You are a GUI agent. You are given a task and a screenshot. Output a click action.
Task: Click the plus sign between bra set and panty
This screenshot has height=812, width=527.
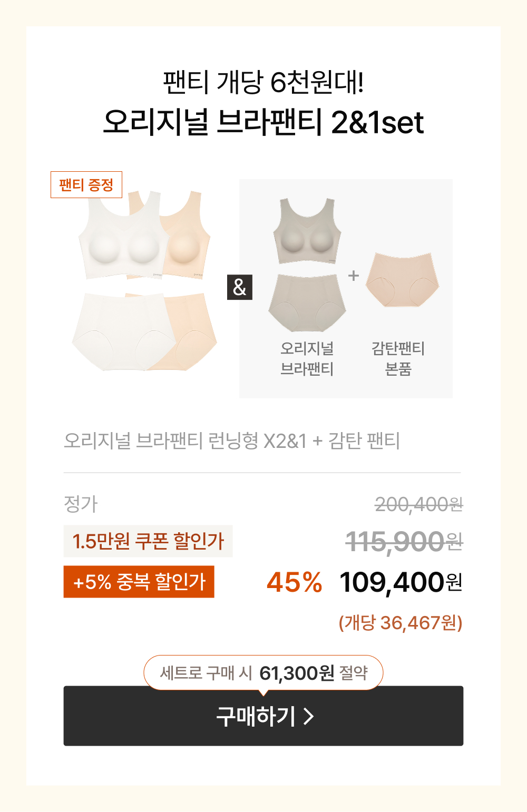click(x=354, y=275)
